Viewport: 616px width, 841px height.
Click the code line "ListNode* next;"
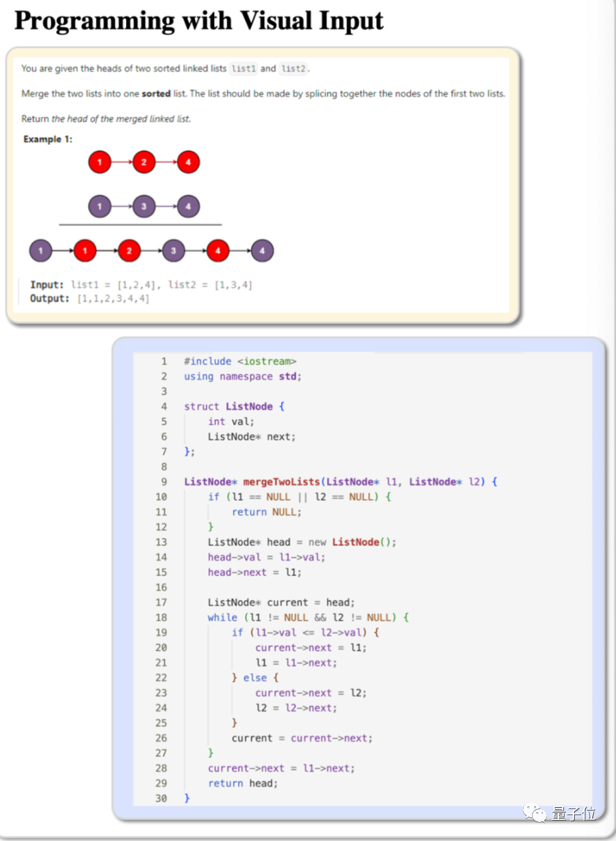pos(252,437)
